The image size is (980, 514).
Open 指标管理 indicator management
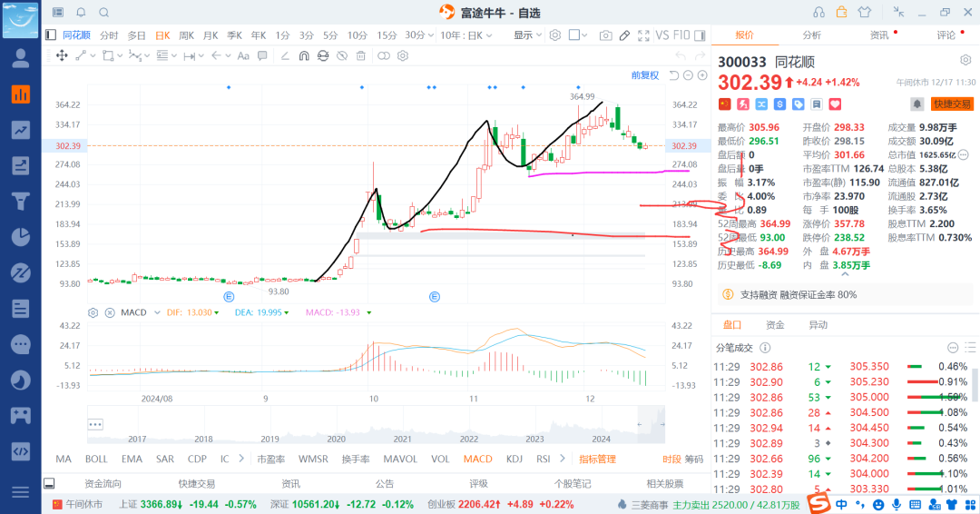(x=597, y=459)
